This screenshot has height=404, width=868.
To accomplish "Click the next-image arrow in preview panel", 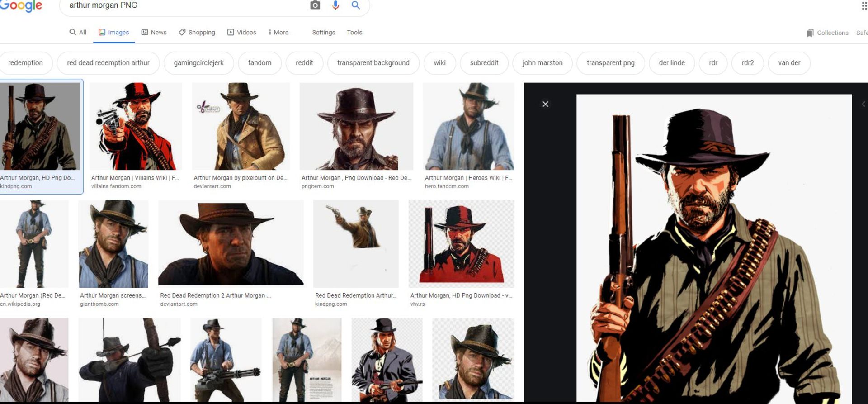I will click(x=863, y=104).
